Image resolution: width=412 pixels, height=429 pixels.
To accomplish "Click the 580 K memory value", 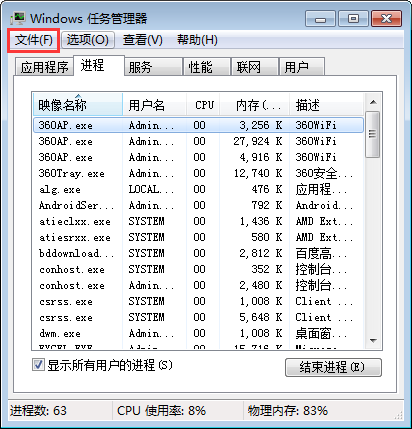I will (267, 237).
